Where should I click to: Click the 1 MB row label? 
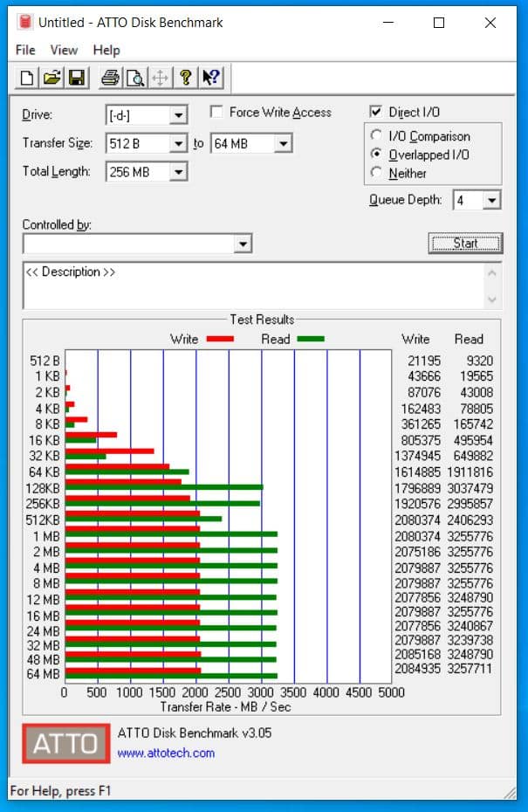46,536
